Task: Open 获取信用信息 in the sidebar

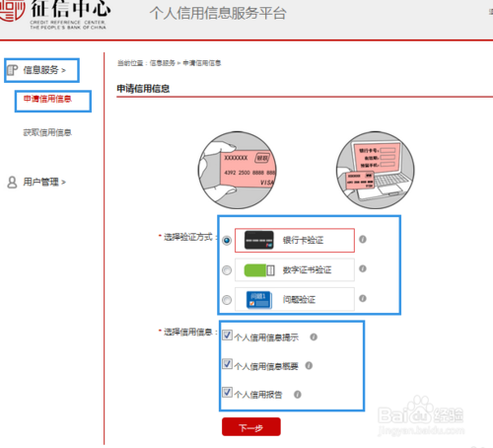Action: click(x=47, y=132)
